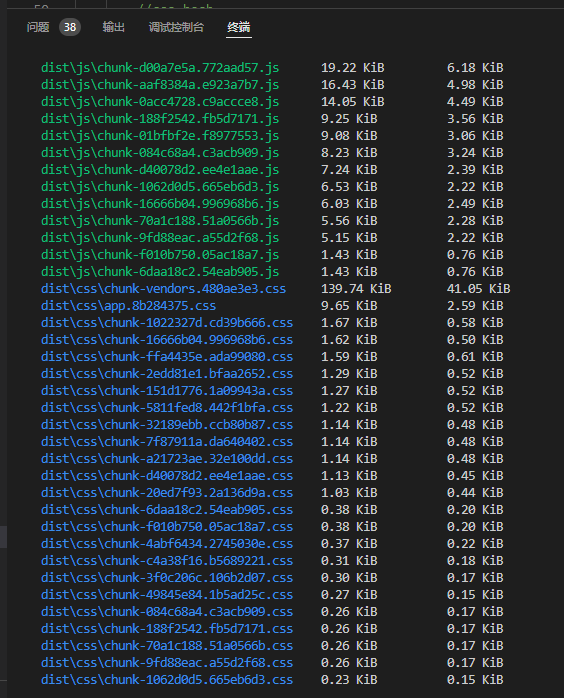Click the 0.61 KiB gzipped size
564x698 pixels.
click(475, 357)
